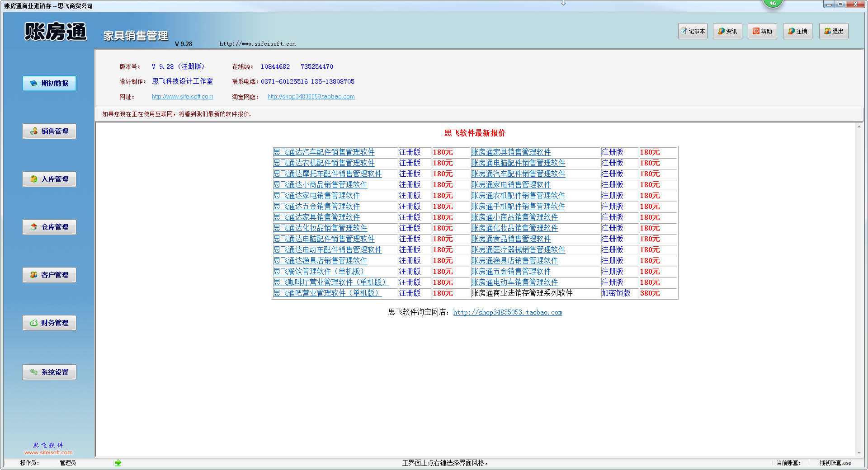Open the www.sifeisoft.com website link
This screenshot has width=868, height=470.
point(182,97)
